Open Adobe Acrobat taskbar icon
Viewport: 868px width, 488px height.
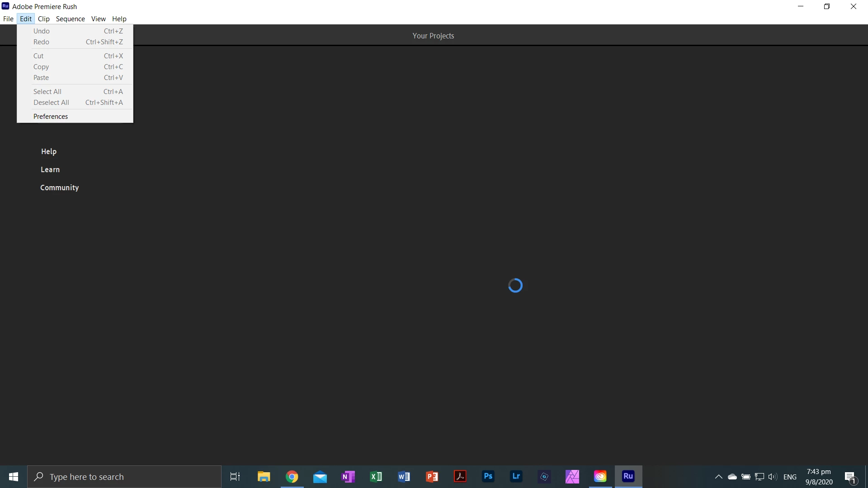point(460,476)
